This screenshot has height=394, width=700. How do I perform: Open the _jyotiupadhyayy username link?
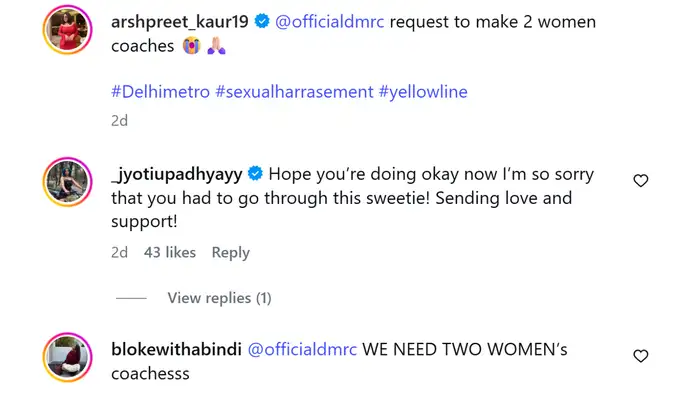(177, 174)
